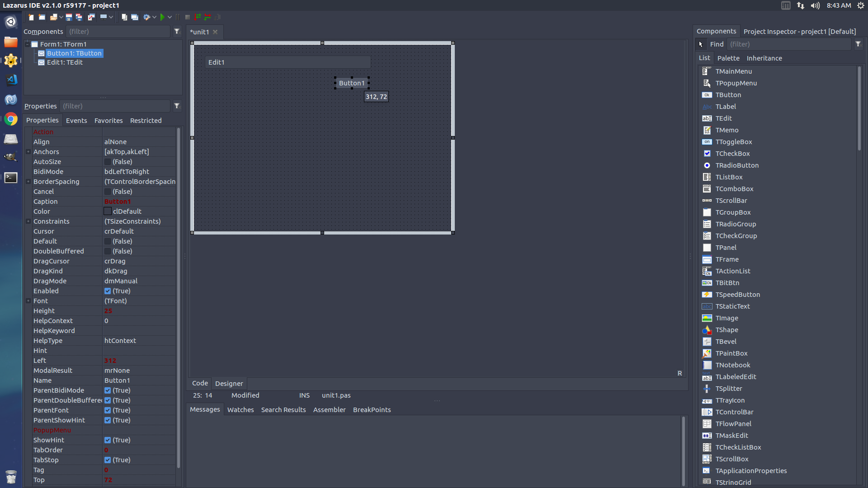The width and height of the screenshot is (868, 488).
Task: Switch to the Events tab
Action: point(76,121)
